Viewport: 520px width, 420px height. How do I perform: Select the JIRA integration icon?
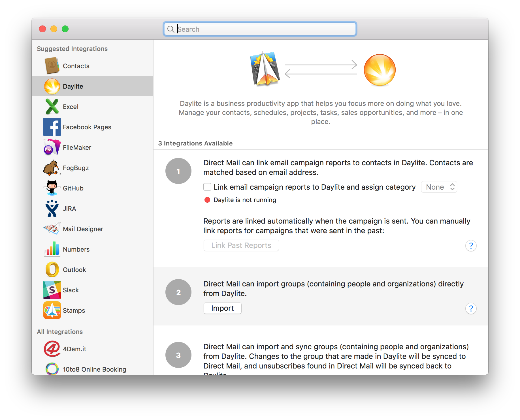[x=52, y=208]
